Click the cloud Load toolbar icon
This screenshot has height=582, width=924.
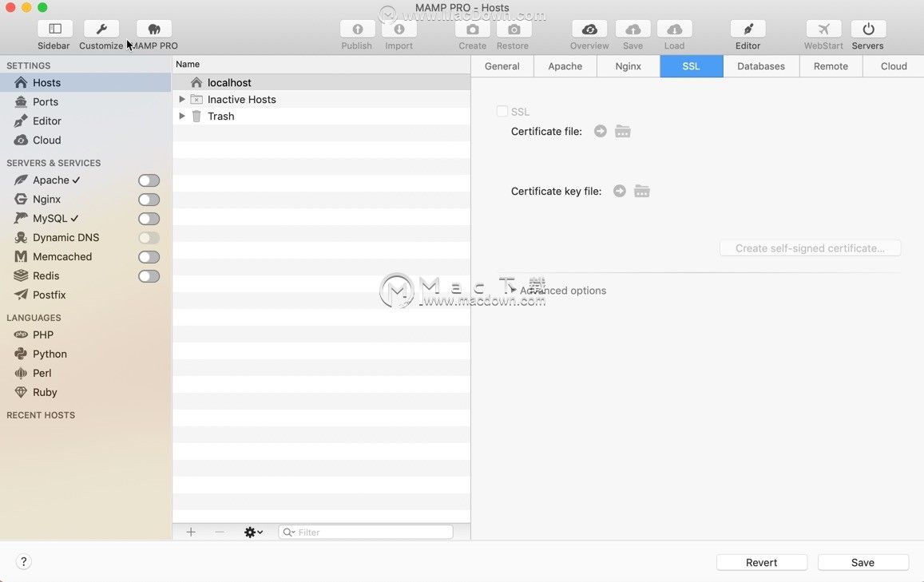675,29
